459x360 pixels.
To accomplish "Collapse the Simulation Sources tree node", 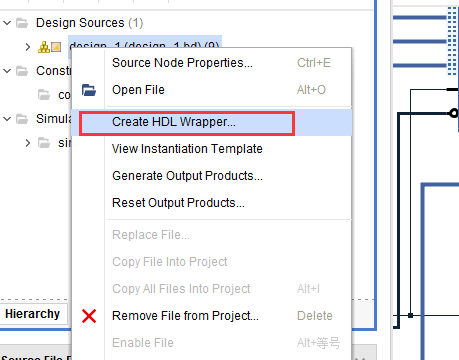I will coord(7,119).
